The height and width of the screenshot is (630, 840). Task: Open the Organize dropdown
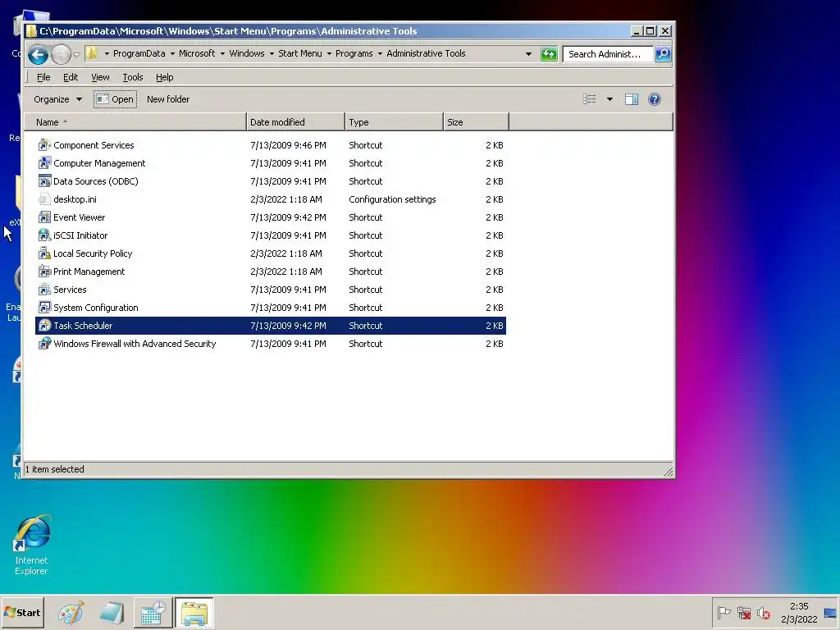click(x=58, y=99)
